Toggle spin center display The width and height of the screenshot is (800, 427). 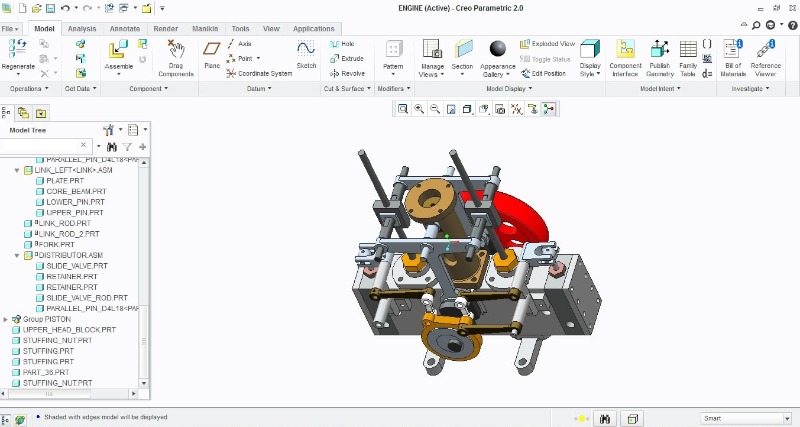549,109
